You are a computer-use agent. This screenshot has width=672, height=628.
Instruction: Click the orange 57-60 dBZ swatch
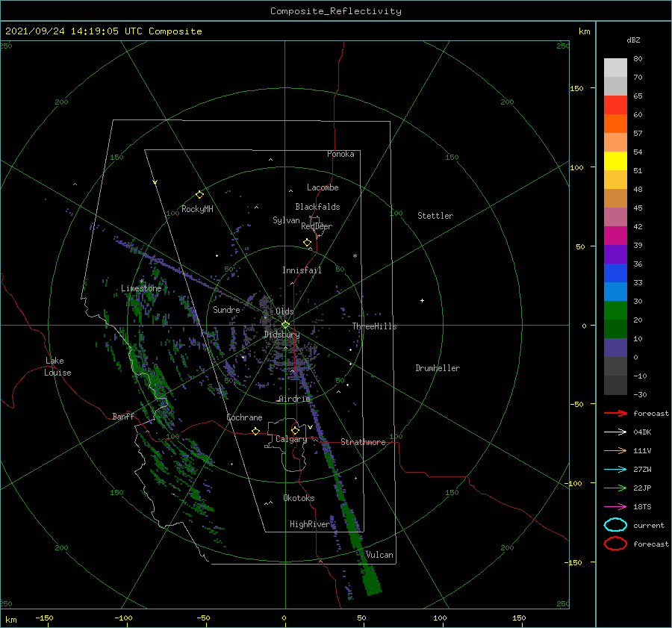[x=615, y=124]
